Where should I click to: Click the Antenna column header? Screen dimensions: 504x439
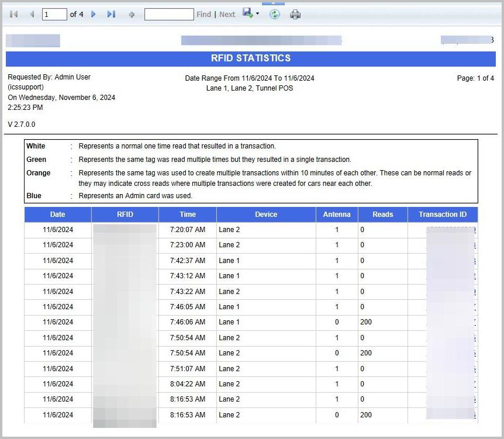[x=337, y=215]
